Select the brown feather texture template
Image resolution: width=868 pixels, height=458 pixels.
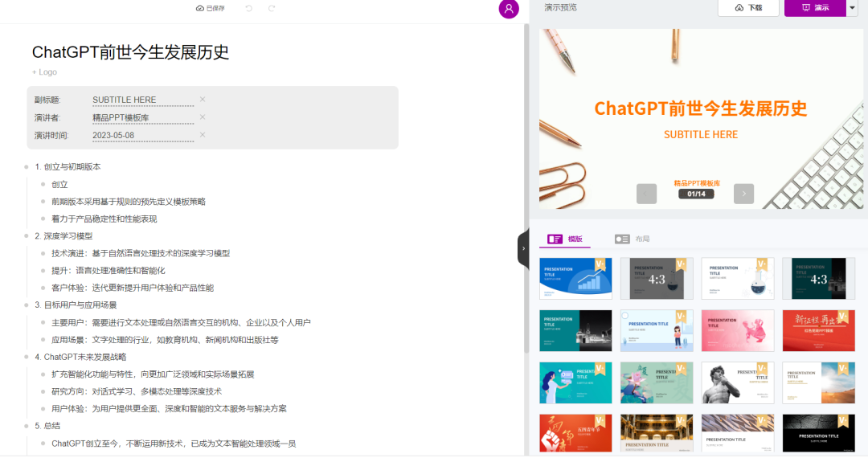point(737,433)
